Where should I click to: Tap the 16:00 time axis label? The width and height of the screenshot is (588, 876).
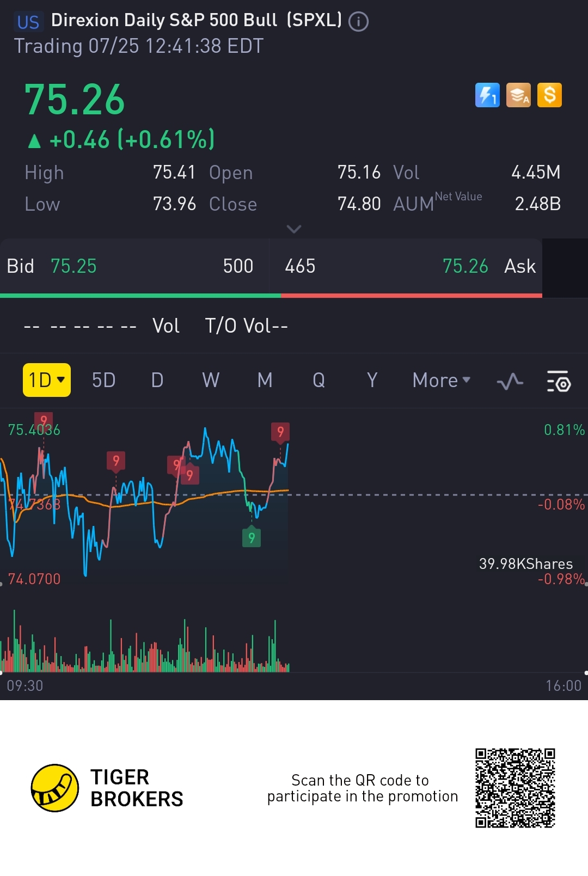563,685
